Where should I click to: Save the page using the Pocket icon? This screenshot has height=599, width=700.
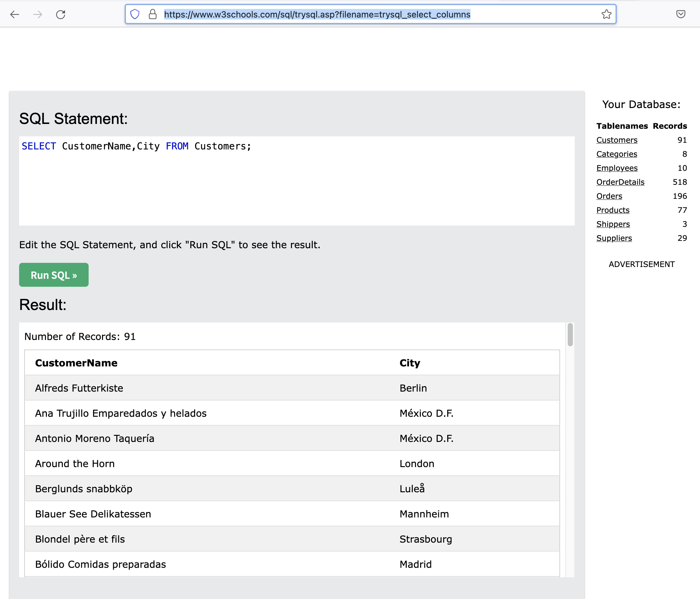point(681,14)
